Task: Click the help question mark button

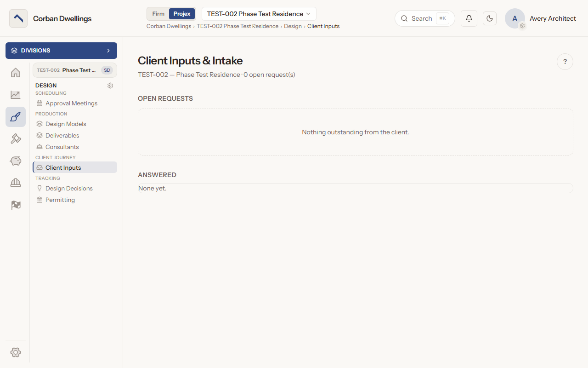Action: coord(565,62)
